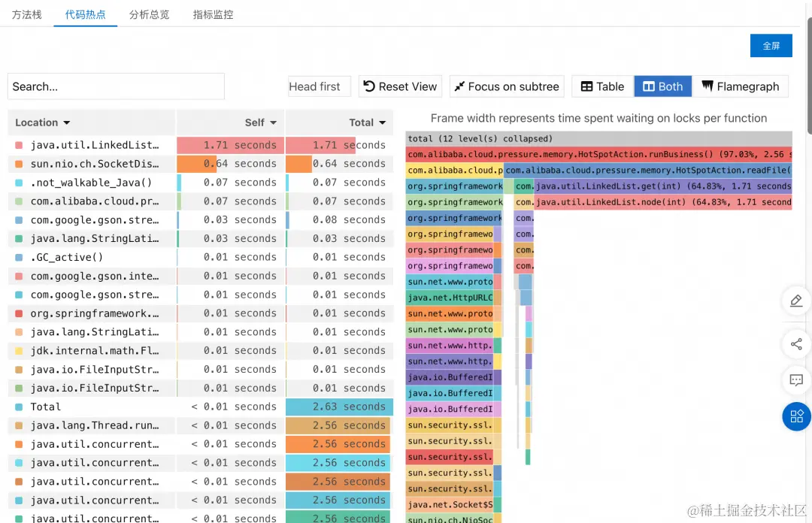Viewport: 812px width, 523px height.
Task: Click the pencil edit floating icon
Action: [x=796, y=301]
